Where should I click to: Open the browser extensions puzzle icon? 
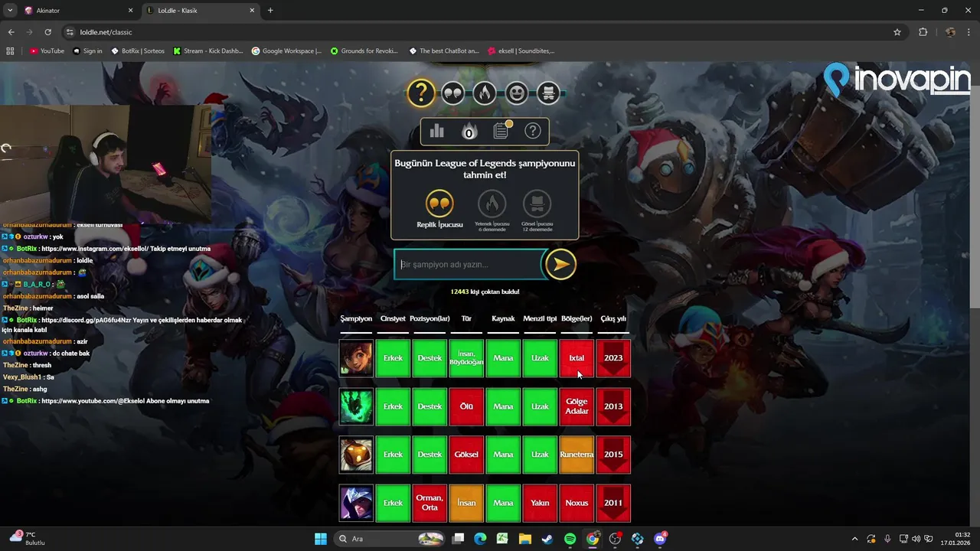tap(923, 32)
